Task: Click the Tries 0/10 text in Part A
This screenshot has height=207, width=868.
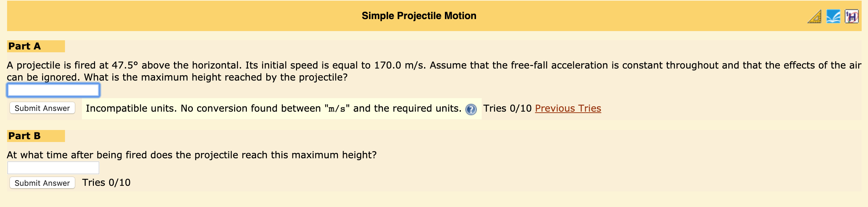Action: (x=507, y=108)
